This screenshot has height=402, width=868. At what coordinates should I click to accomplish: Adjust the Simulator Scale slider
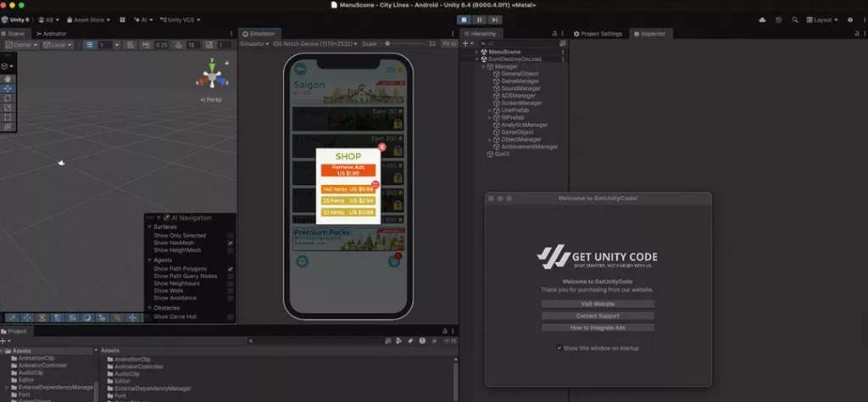pos(402,44)
